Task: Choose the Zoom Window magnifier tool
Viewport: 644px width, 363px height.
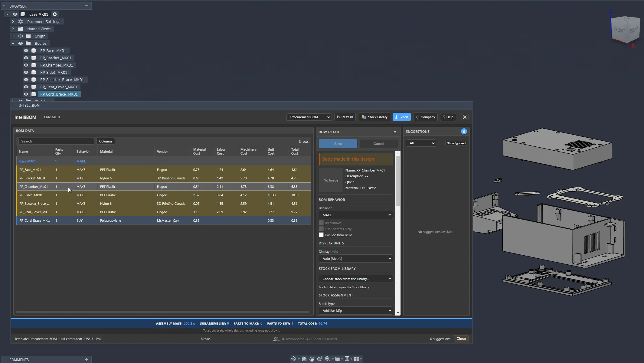Action: coord(328,359)
